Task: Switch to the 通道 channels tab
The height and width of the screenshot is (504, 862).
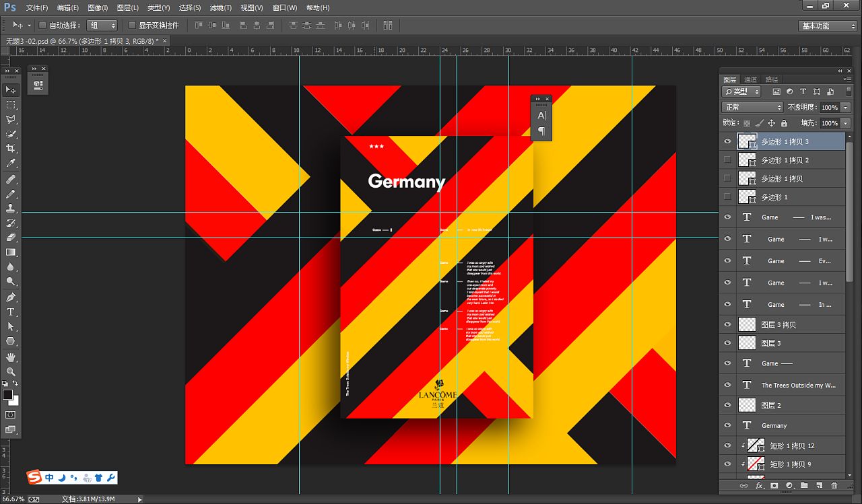Action: [x=750, y=79]
